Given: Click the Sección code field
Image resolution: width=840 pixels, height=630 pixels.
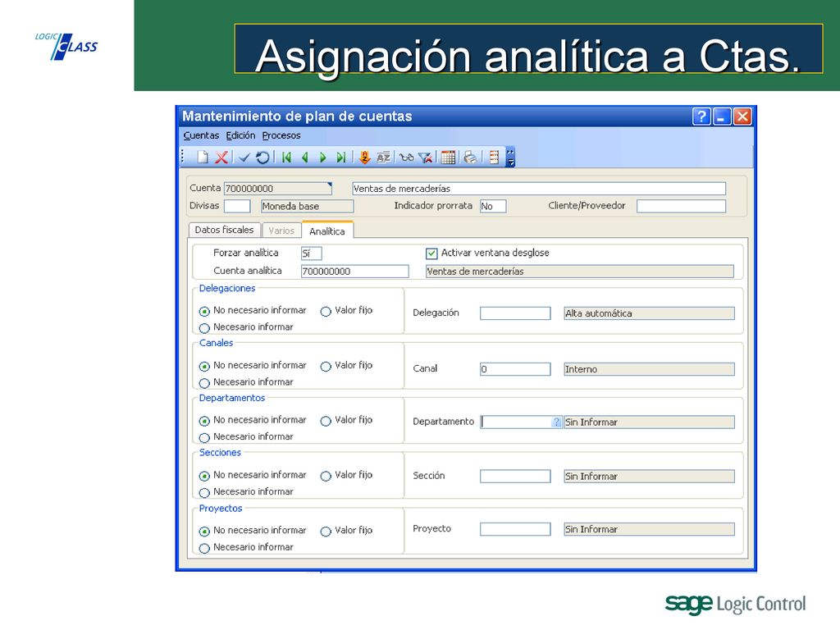Looking at the screenshot, I should coord(515,477).
